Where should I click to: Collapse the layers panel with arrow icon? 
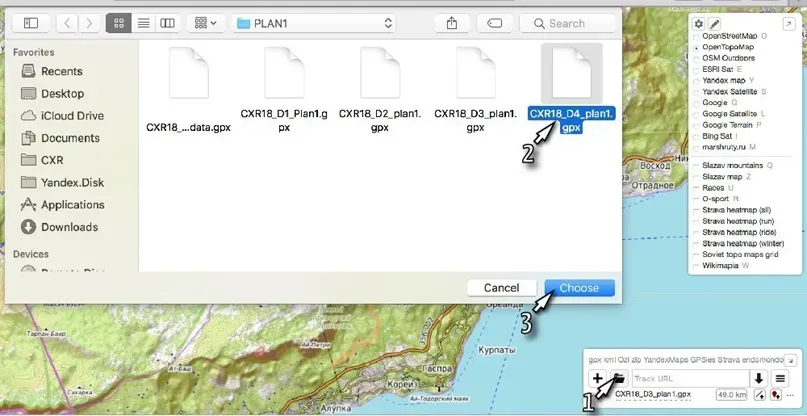click(x=788, y=24)
